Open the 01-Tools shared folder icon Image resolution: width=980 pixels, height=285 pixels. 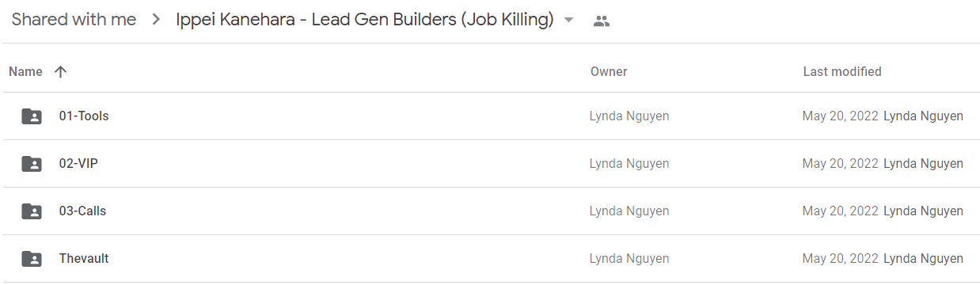point(32,116)
